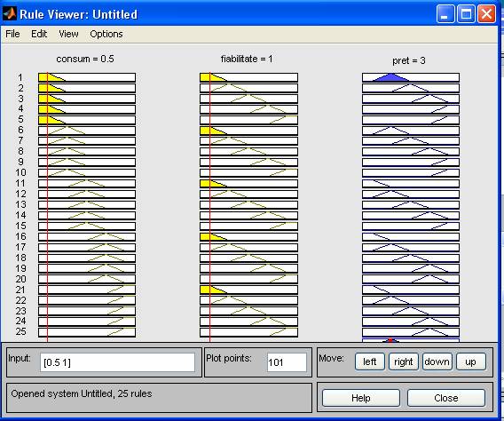Open Help for the Rule Viewer
The image size is (504, 421).
point(361,398)
